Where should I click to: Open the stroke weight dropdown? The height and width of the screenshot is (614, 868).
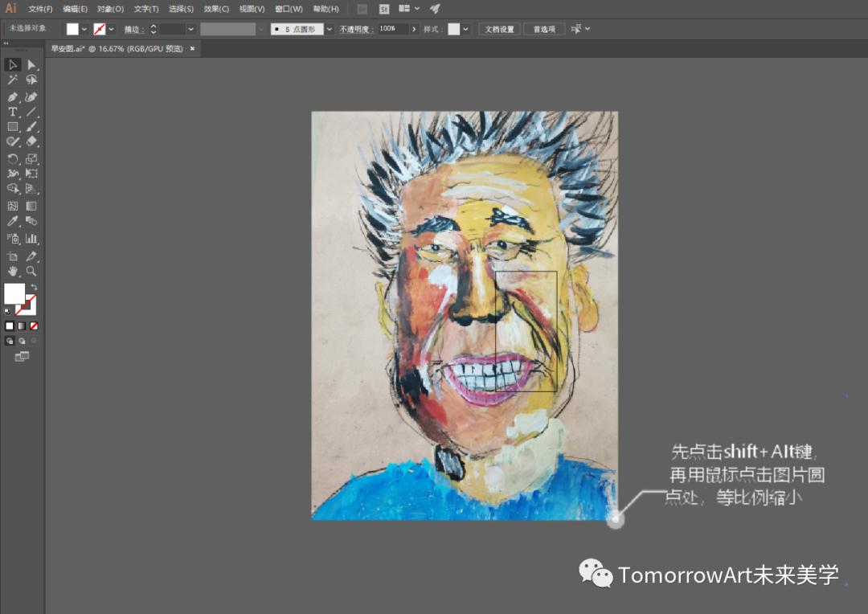[x=191, y=30]
